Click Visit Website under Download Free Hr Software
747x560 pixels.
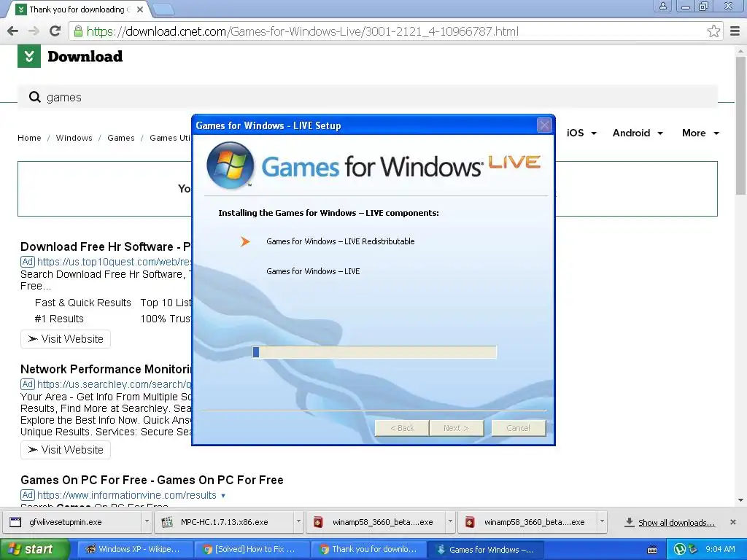click(x=66, y=339)
